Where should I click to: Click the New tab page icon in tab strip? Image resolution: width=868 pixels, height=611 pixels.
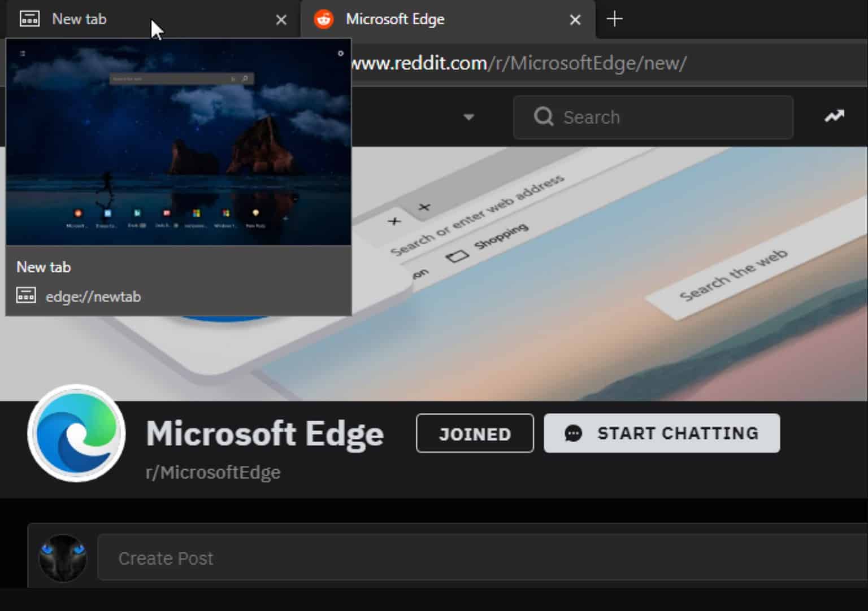pyautogui.click(x=30, y=19)
